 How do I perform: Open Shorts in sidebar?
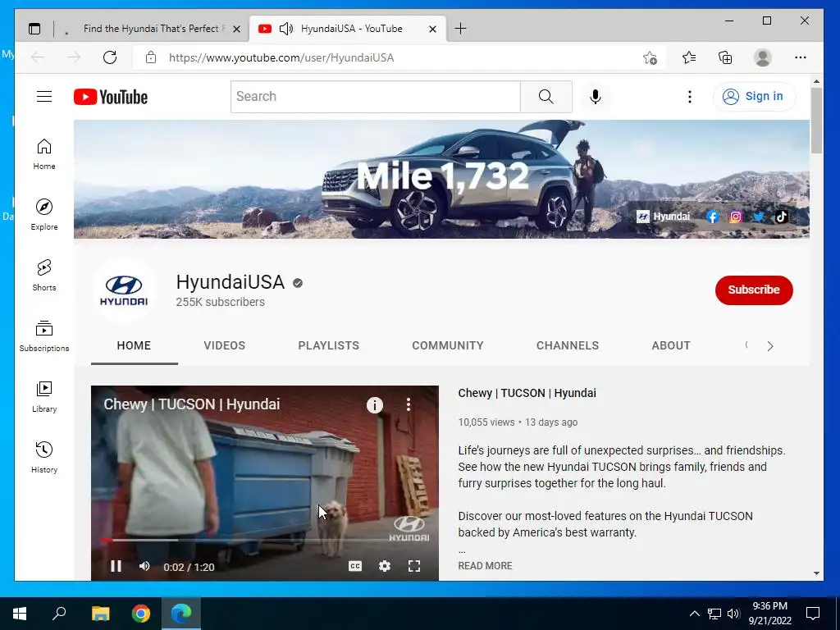[x=44, y=276]
